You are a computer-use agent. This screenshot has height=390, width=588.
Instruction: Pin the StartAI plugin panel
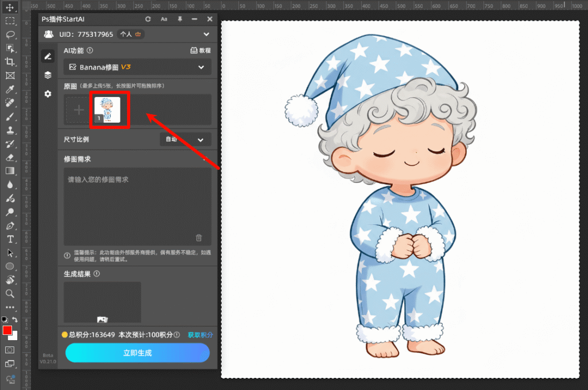point(179,18)
